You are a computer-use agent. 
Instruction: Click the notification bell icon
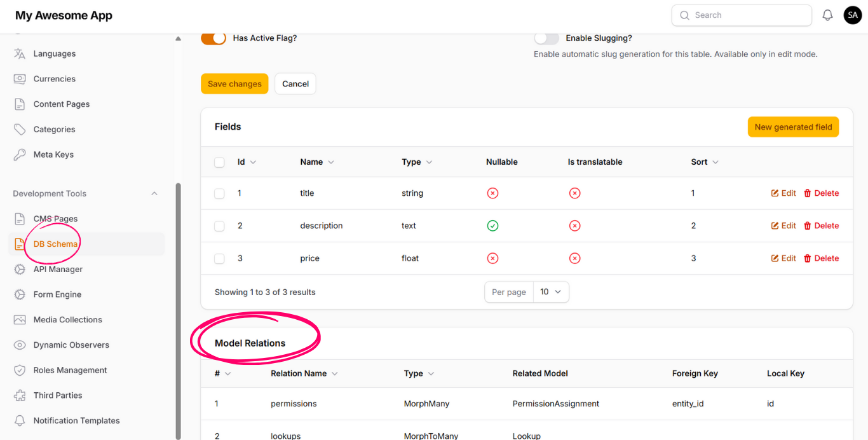point(827,15)
